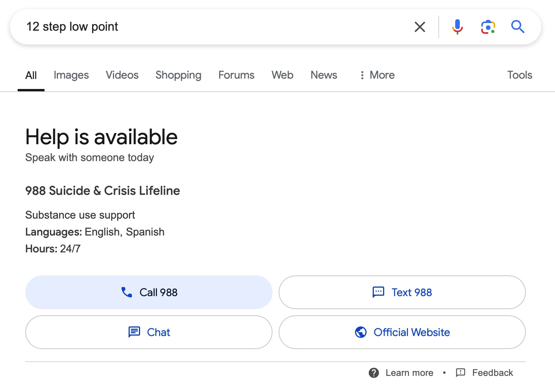Start voice search with microphone icon
The image size is (555, 392).
(x=457, y=27)
